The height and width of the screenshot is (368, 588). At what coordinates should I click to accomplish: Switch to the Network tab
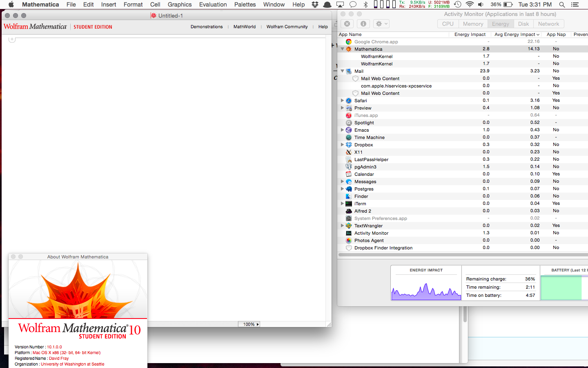click(548, 24)
